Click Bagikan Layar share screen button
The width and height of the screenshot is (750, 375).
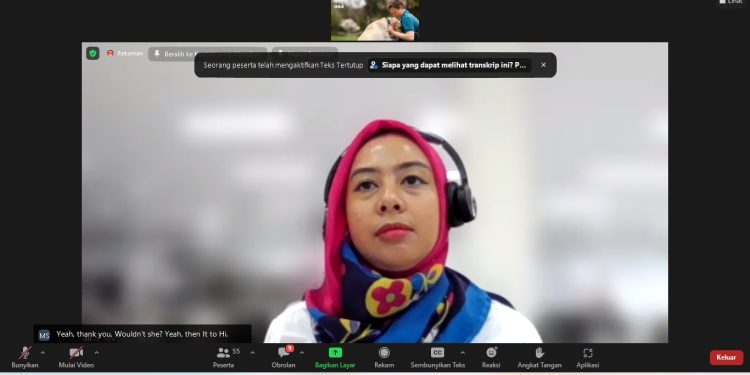click(335, 357)
